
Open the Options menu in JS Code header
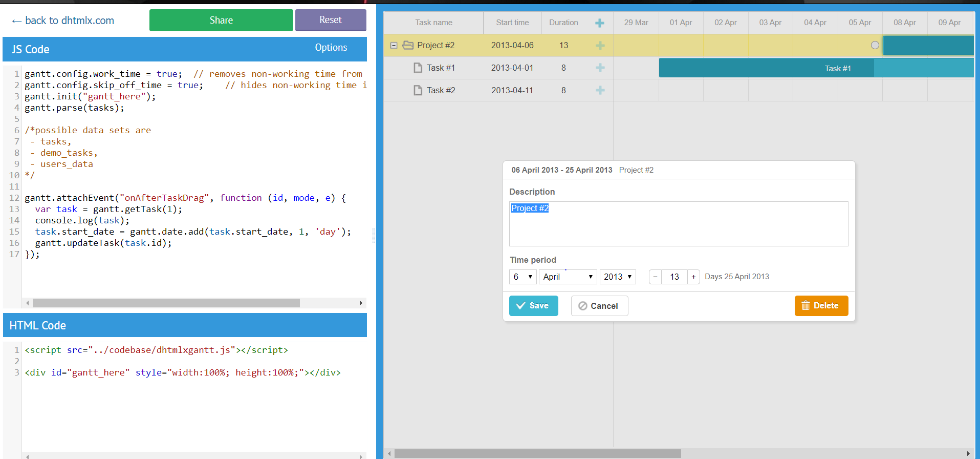[x=331, y=48]
